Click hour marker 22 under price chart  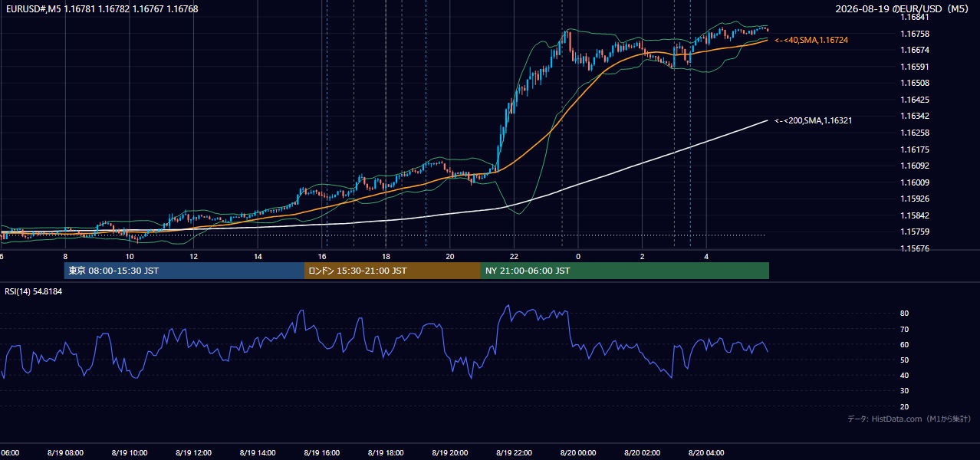pos(514,257)
